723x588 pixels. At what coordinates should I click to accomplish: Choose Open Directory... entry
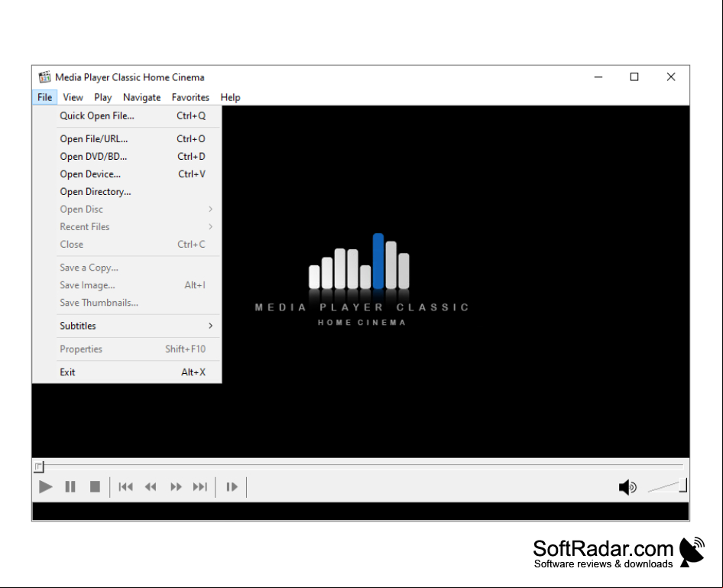(127, 191)
